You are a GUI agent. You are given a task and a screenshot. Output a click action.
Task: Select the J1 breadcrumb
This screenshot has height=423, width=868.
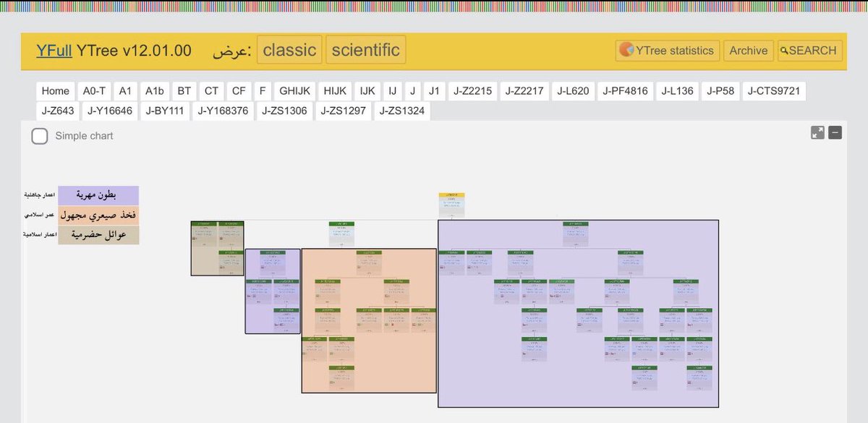[434, 91]
